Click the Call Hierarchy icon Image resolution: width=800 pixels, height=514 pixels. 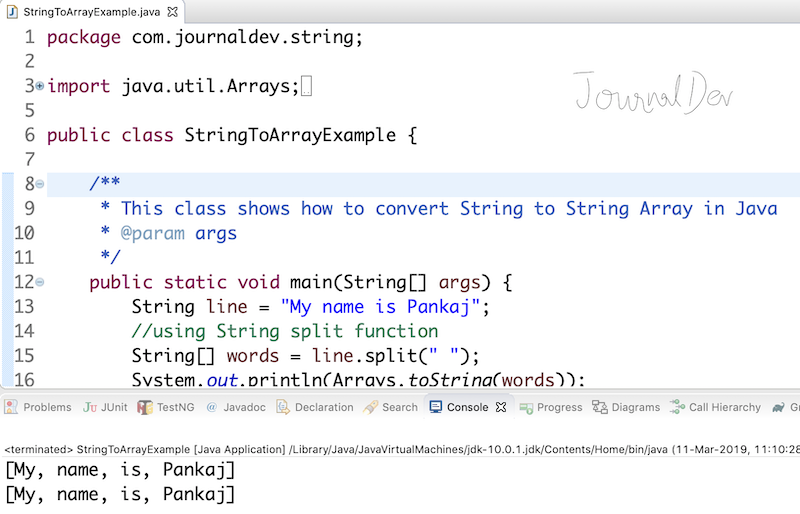click(677, 407)
